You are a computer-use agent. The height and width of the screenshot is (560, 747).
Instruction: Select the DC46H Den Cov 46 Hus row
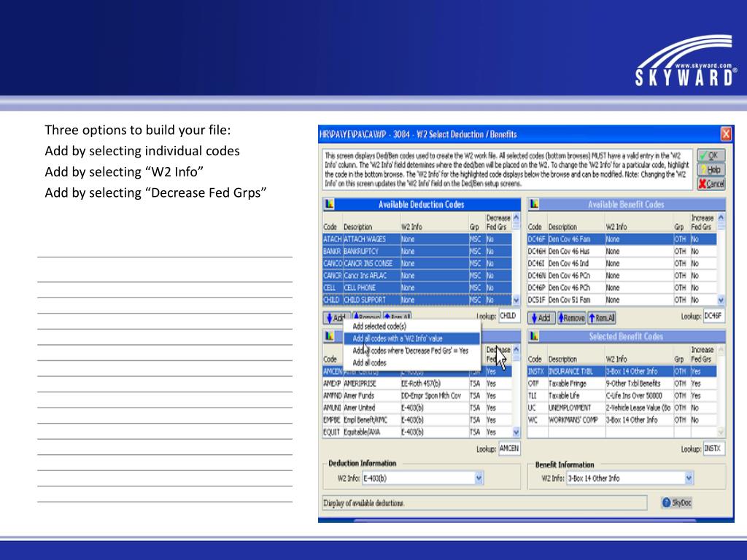click(x=622, y=252)
